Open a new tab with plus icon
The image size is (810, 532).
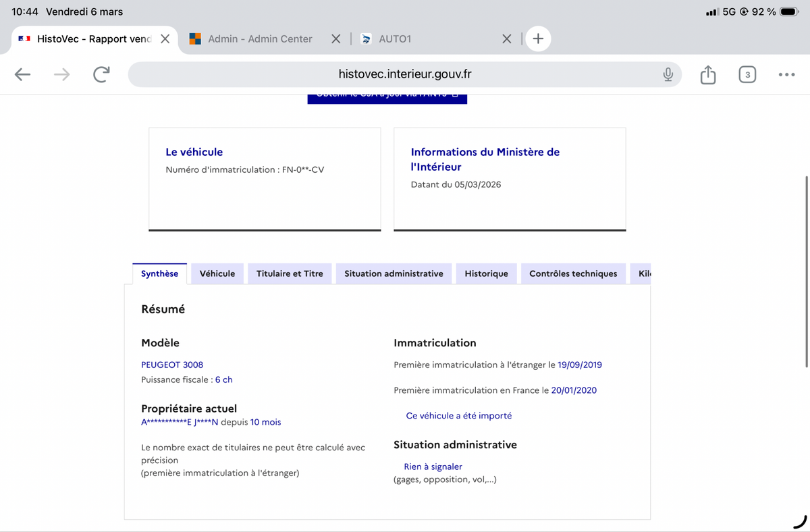pos(538,38)
